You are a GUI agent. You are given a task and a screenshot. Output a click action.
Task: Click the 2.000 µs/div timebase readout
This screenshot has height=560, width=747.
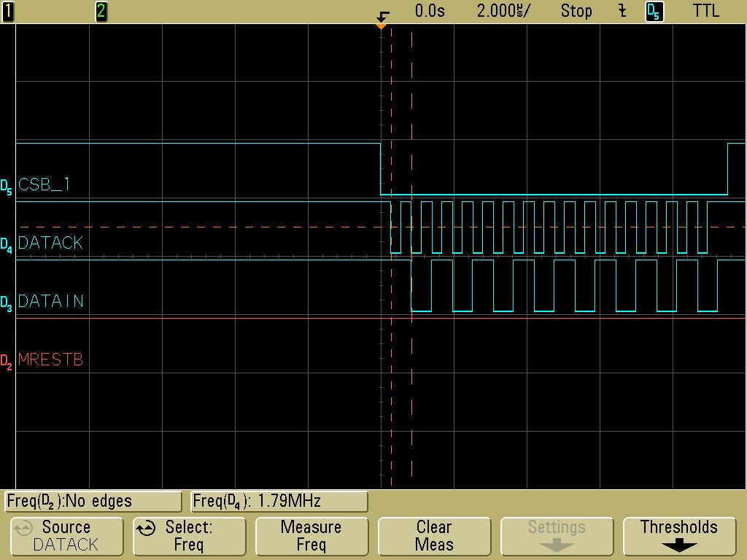click(503, 11)
